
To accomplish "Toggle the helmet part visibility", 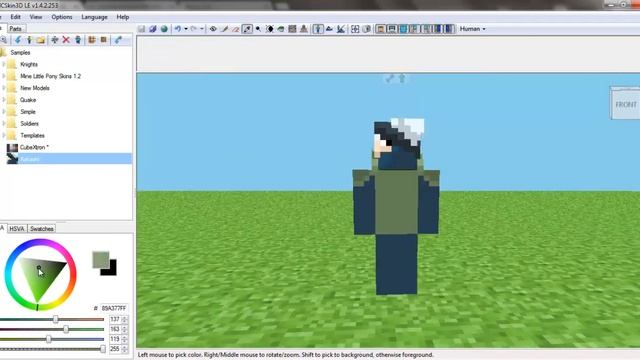I will coord(392,29).
